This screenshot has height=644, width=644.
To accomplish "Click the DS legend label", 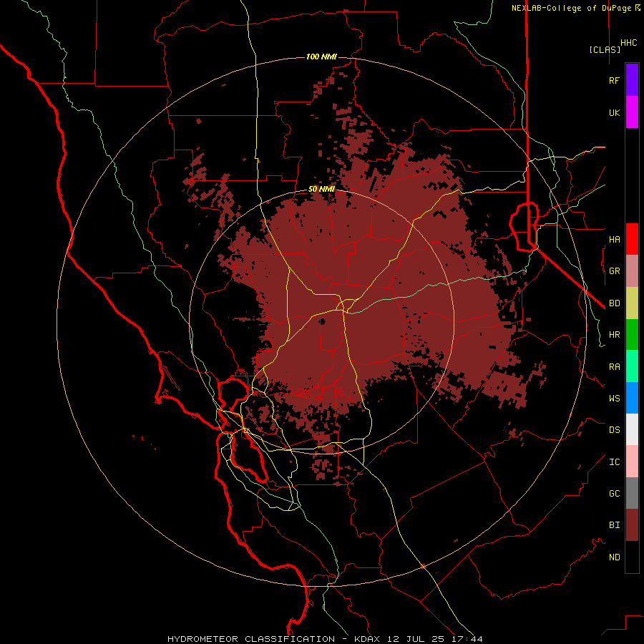I will tap(614, 429).
